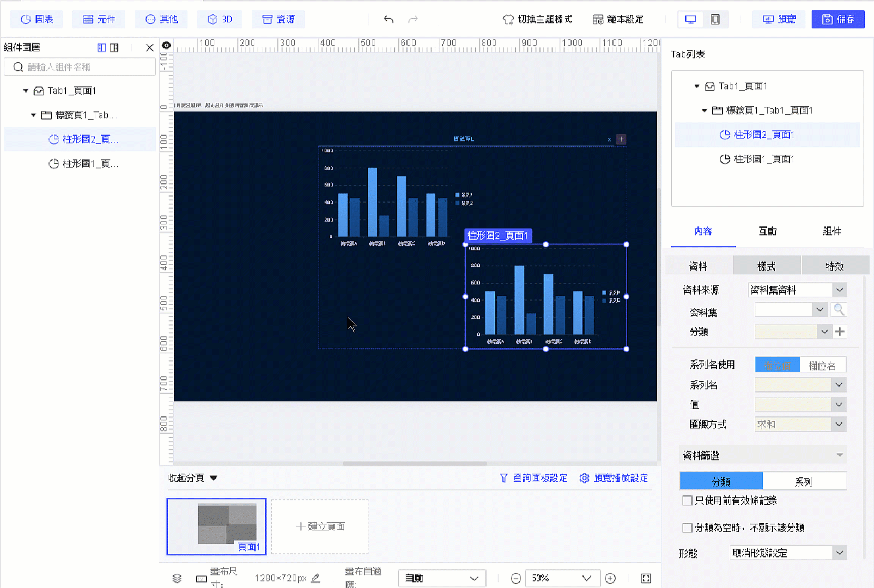
Task: Collapse Tab1_頁面1 in the Tab列表
Action: [x=696, y=86]
